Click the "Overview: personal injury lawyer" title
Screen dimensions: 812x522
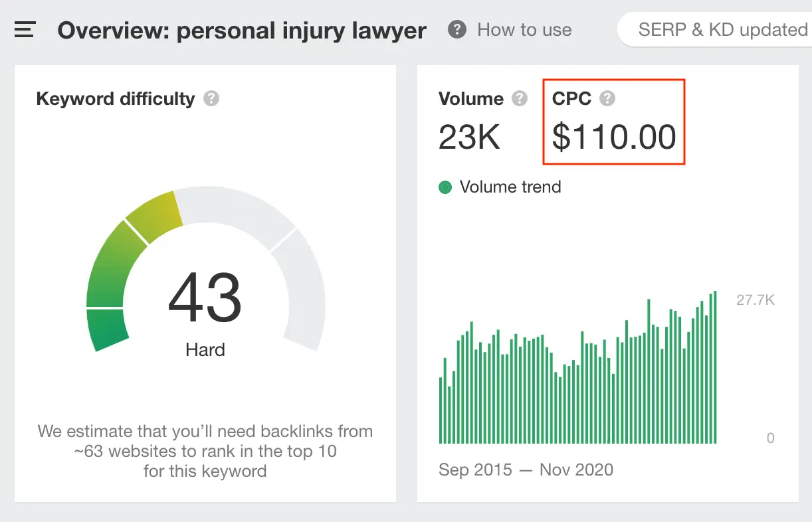[242, 31]
